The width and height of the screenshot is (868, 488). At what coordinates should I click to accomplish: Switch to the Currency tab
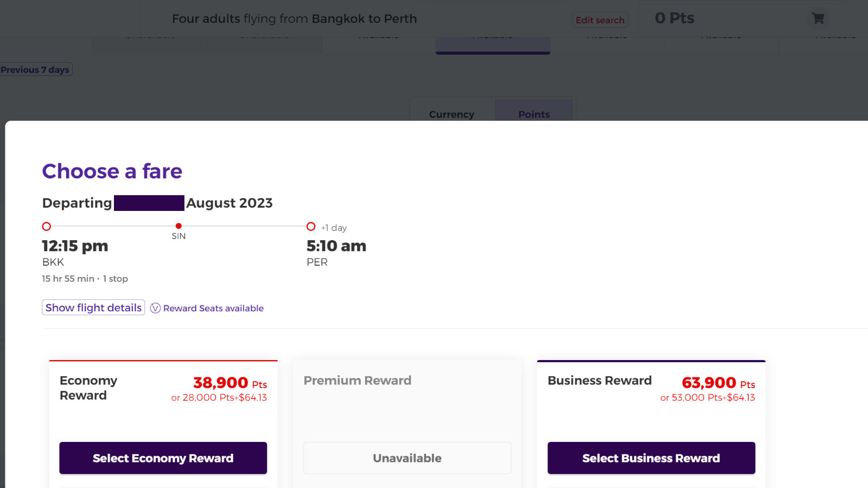tap(451, 114)
